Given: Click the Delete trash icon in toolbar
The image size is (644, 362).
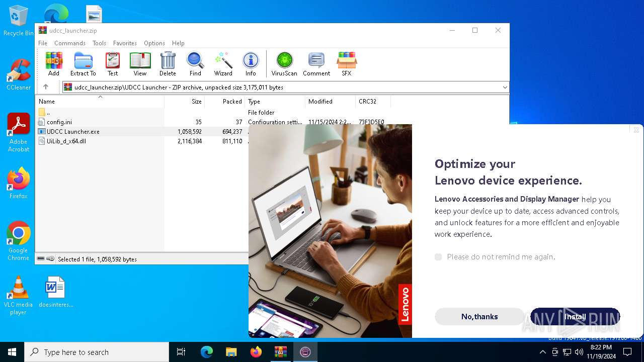Looking at the screenshot, I should [168, 64].
